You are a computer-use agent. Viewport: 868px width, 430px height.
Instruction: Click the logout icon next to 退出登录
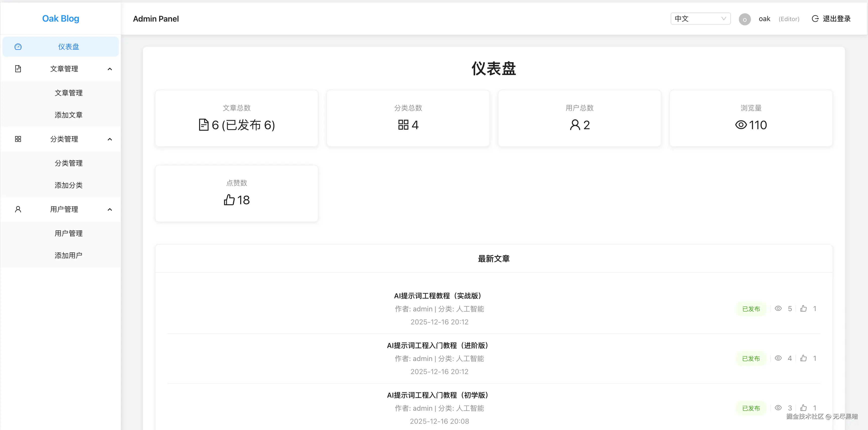tap(815, 19)
